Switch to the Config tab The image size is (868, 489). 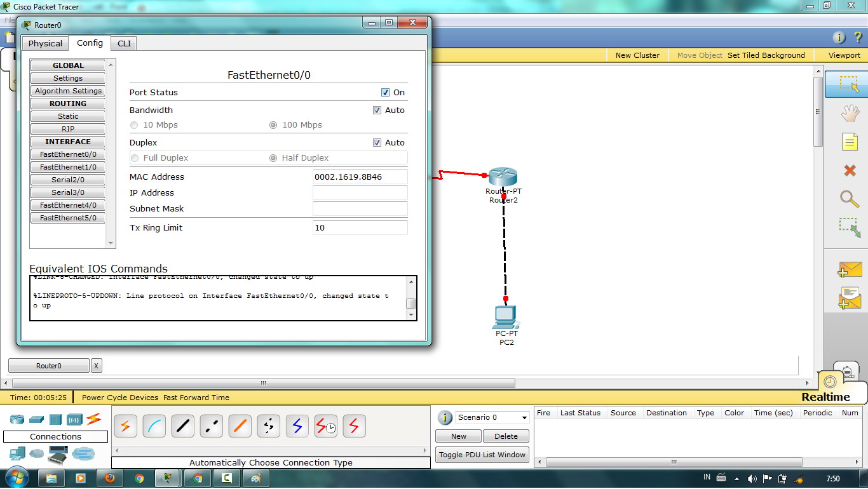pos(90,43)
